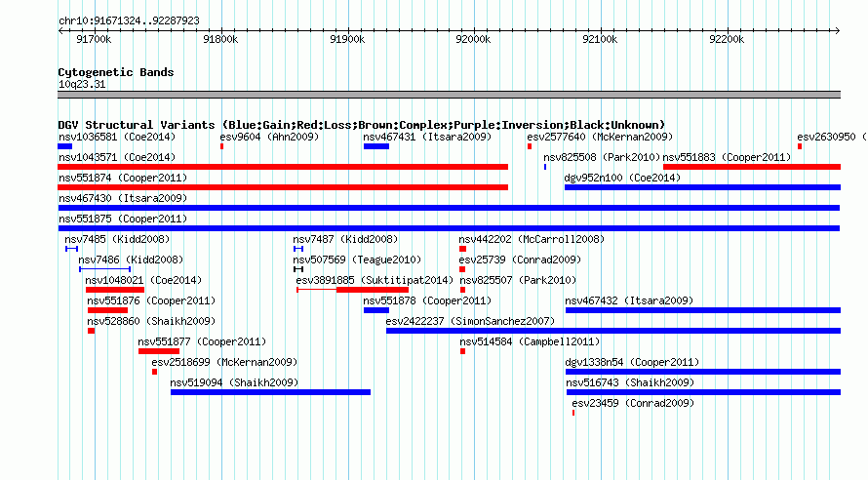
Task: Click the nsv528860 (Shaikh2009) label
Action: 151,321
